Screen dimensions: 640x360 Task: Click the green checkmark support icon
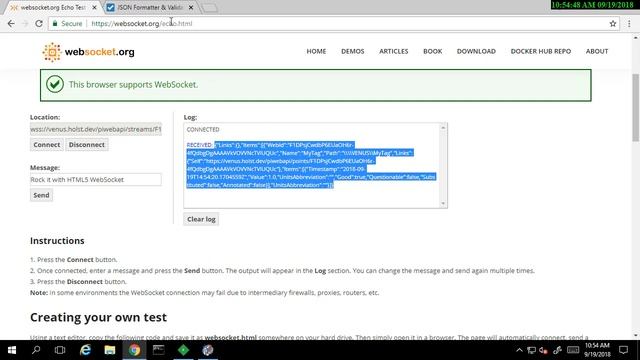pyautogui.click(x=55, y=84)
